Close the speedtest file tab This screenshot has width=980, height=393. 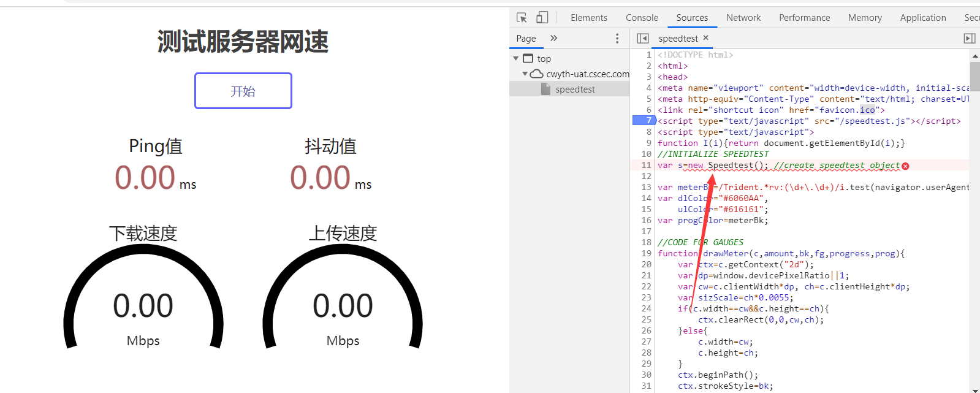pyautogui.click(x=706, y=38)
